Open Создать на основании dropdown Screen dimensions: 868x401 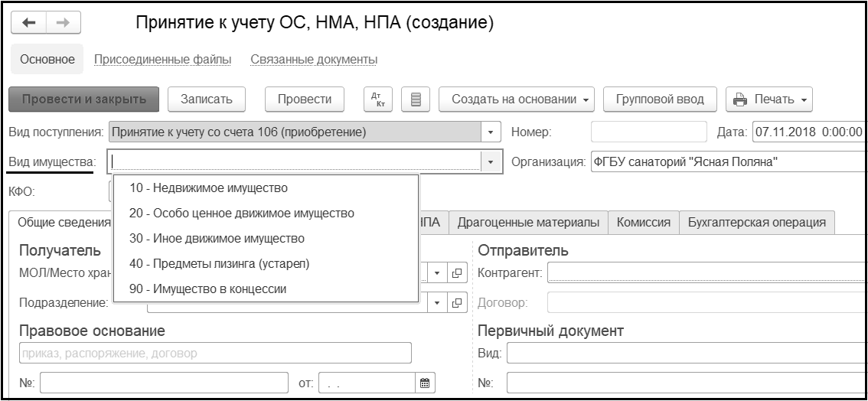[x=521, y=99]
